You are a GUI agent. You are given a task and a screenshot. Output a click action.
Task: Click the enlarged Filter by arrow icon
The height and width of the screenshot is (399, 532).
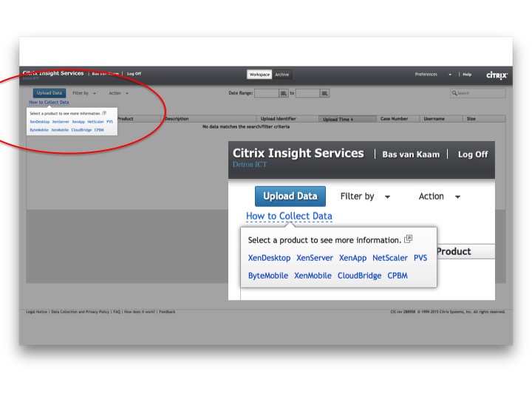387,197
